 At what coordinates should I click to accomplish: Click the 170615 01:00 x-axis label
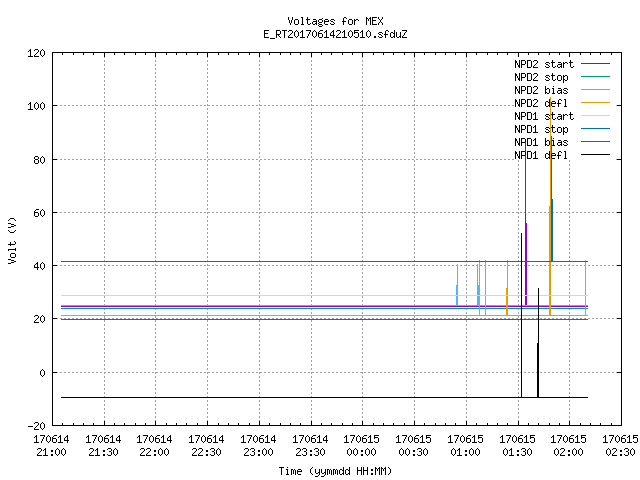pyautogui.click(x=465, y=446)
